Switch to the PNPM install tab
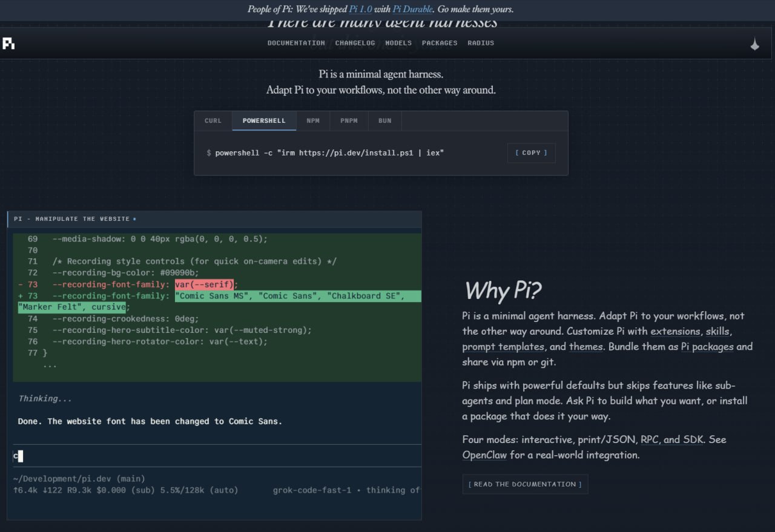The image size is (775, 532). pyautogui.click(x=349, y=120)
